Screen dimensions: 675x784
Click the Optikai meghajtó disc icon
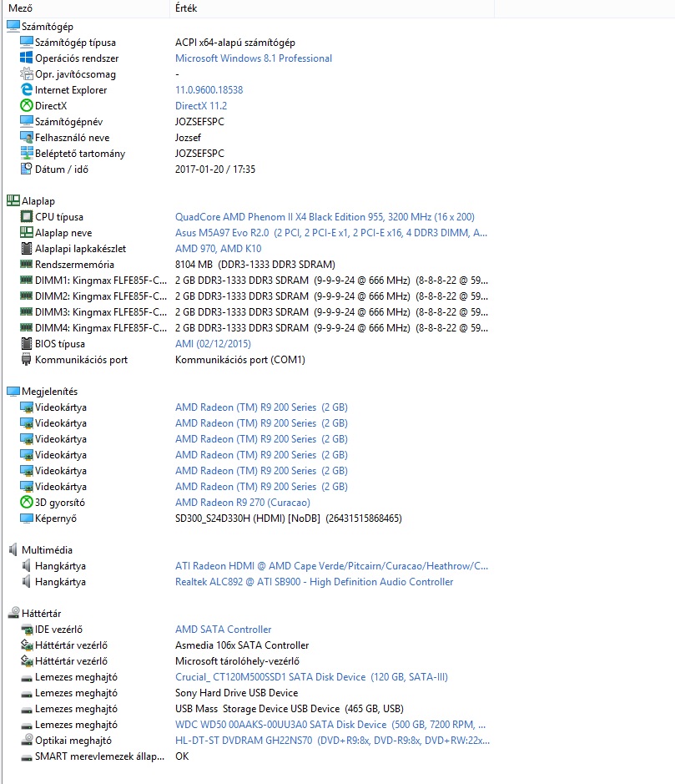click(x=27, y=740)
